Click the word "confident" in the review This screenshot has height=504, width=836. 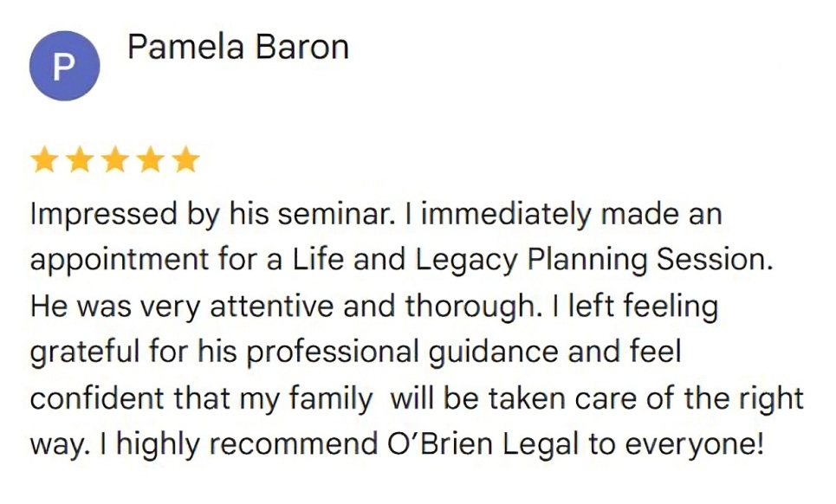(x=96, y=398)
